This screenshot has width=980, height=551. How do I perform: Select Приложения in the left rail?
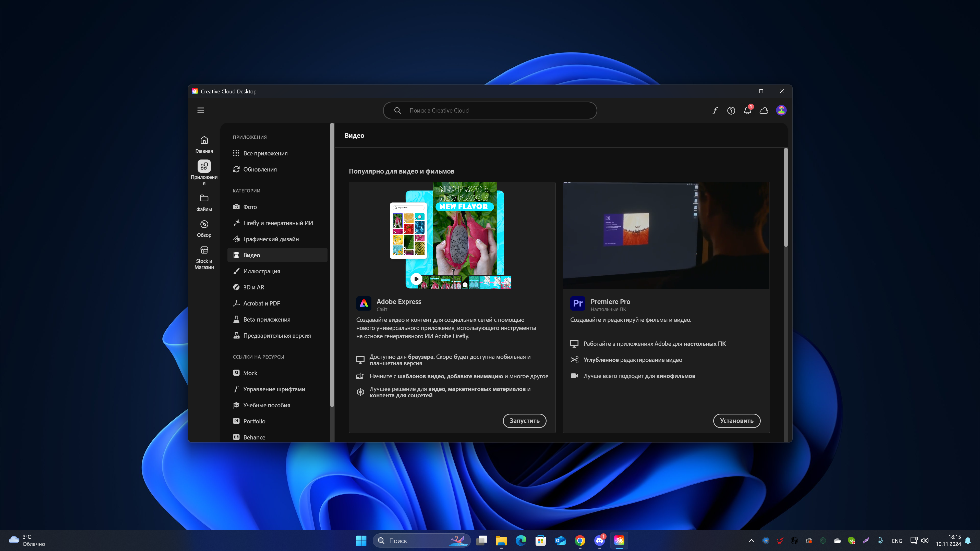[x=204, y=172]
